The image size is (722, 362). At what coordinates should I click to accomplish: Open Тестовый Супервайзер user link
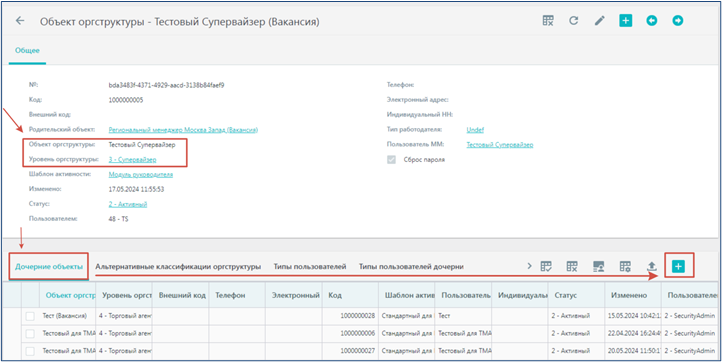click(500, 145)
